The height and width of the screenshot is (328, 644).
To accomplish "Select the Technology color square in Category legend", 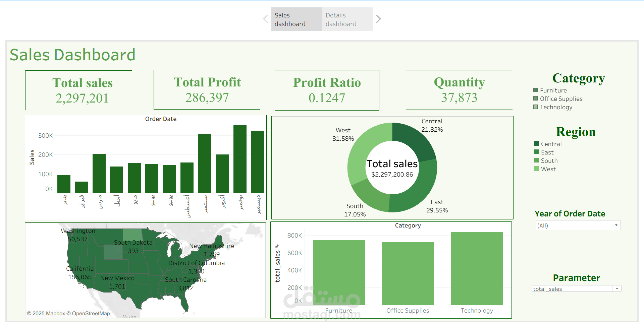I will [536, 107].
